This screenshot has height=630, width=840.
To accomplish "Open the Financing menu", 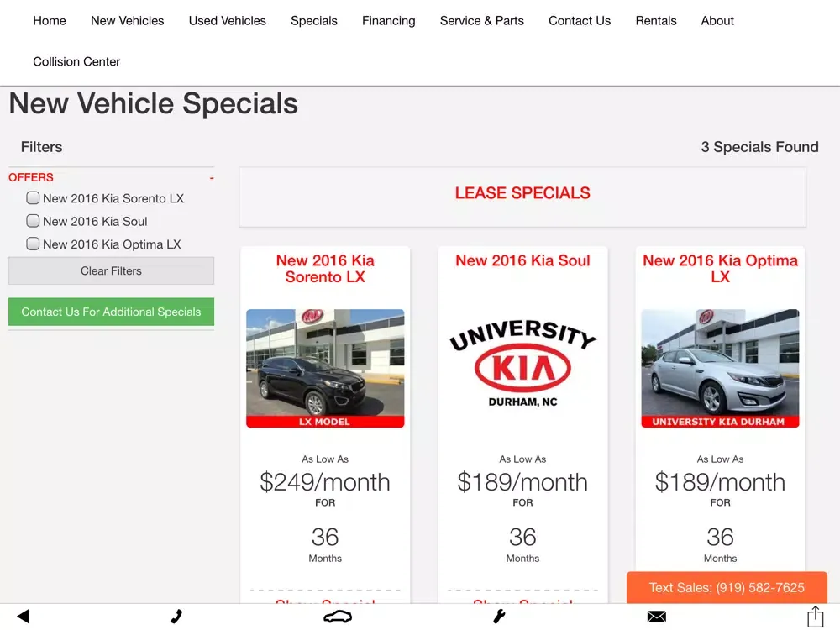I will click(388, 20).
